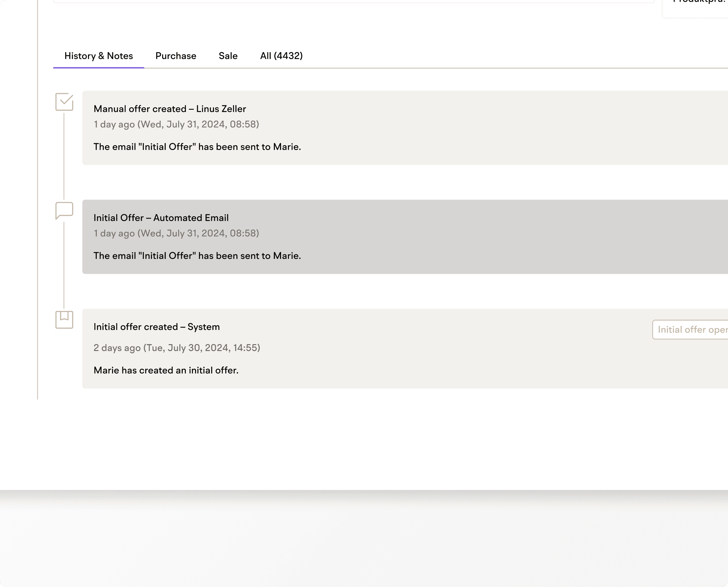Click the Marie has created an initial offer text
The height and width of the screenshot is (587, 728).
166,370
